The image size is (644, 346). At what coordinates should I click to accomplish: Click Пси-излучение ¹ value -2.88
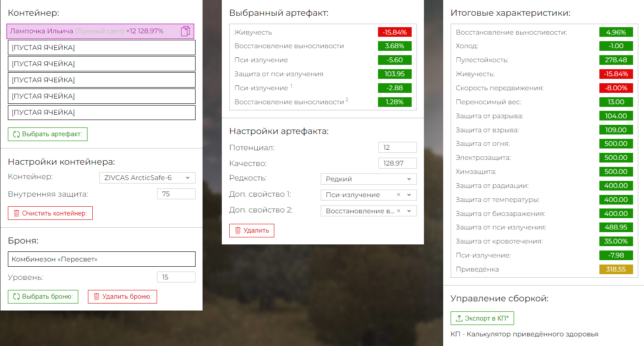(x=395, y=88)
